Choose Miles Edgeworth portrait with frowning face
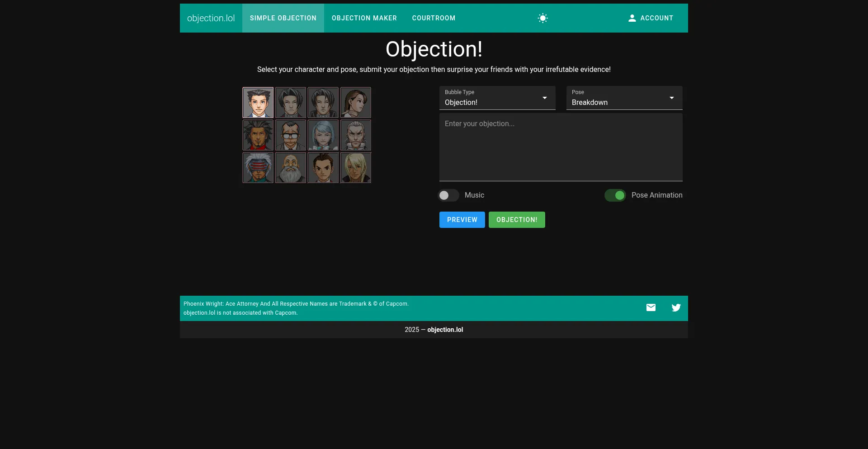The width and height of the screenshot is (868, 449). click(x=291, y=103)
